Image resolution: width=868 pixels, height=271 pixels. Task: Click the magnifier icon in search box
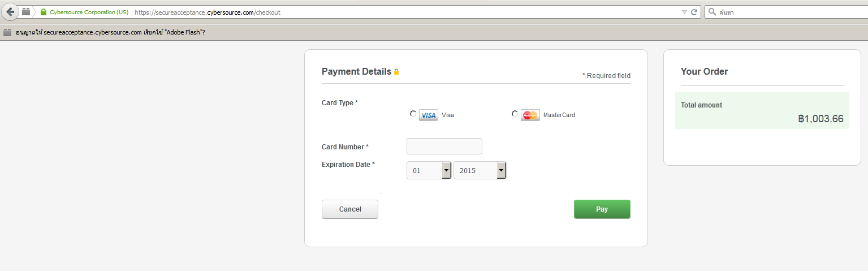tap(711, 12)
